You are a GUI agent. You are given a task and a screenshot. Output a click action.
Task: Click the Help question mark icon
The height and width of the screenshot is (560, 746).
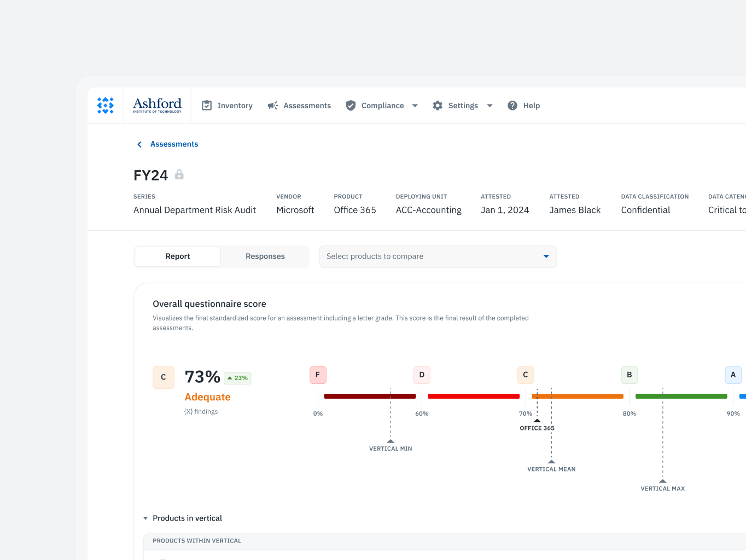coord(512,105)
